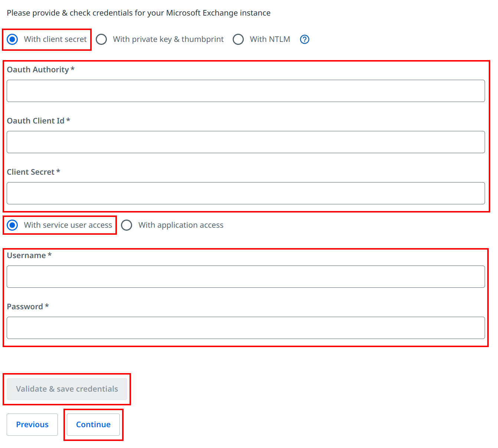The image size is (498, 448).
Task: Click into the Oauth Client Id field
Action: point(246,142)
